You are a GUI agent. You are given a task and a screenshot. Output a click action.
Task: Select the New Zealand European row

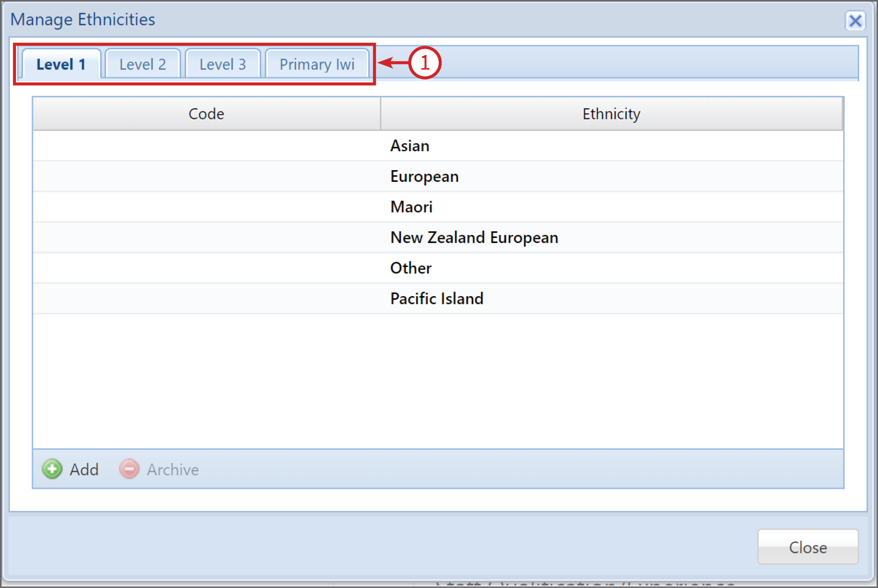pos(438,238)
